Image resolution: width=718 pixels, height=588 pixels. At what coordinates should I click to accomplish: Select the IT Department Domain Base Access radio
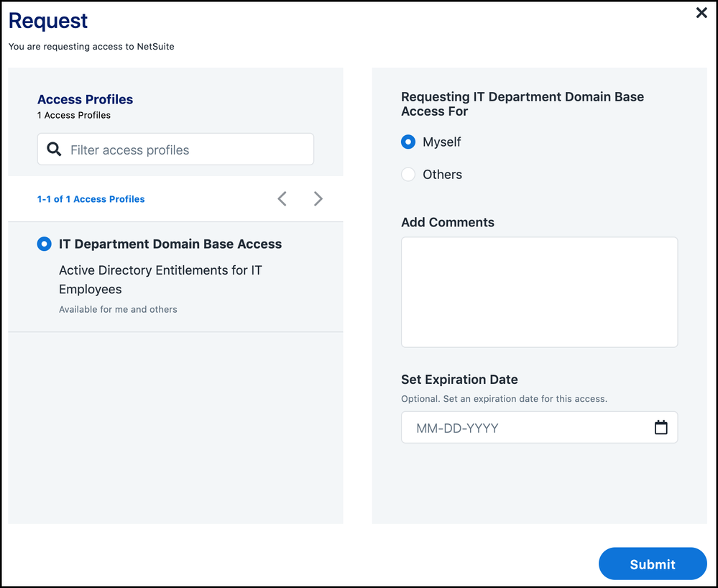click(x=45, y=244)
